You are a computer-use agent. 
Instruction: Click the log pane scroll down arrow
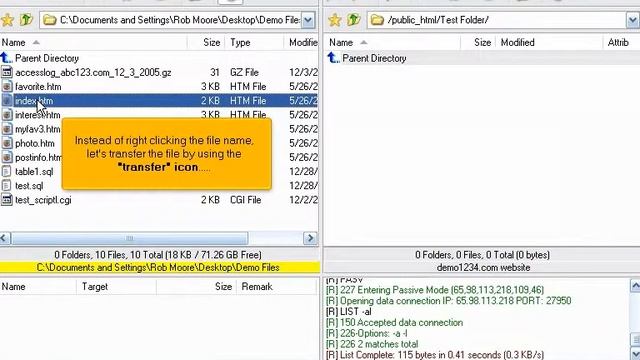[x=635, y=353]
